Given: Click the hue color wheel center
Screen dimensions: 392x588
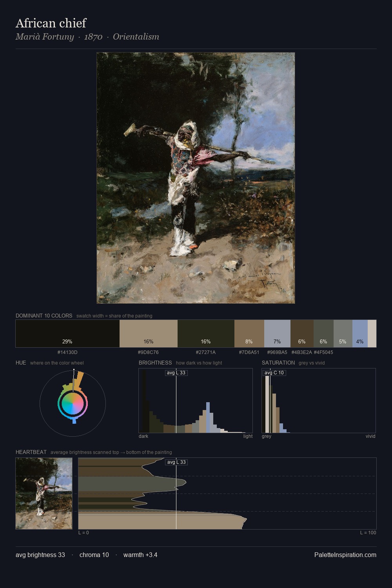Looking at the screenshot, I should click(73, 403).
